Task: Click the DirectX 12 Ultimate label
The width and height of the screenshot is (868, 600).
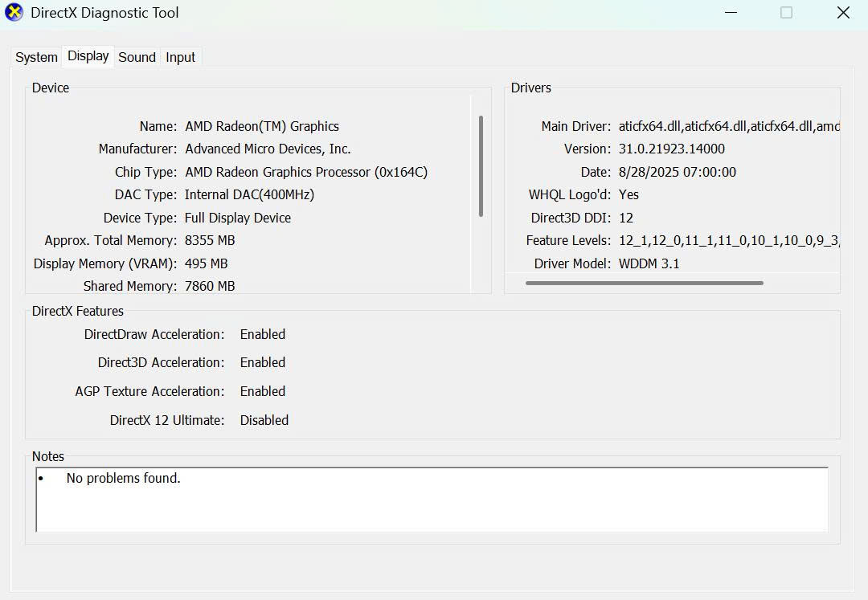Action: (167, 421)
